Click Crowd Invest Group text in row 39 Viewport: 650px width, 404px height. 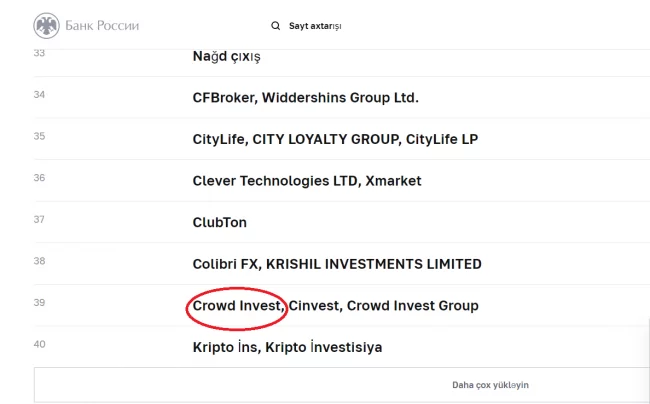pyautogui.click(x=412, y=306)
